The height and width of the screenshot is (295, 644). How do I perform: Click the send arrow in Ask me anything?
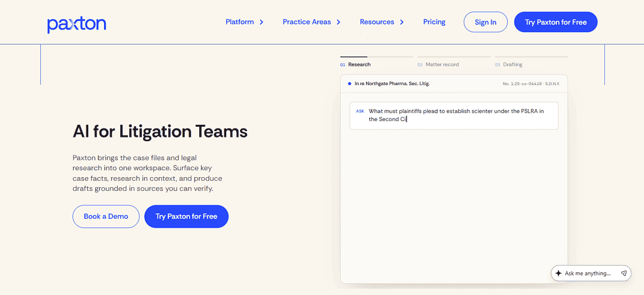[x=624, y=273]
